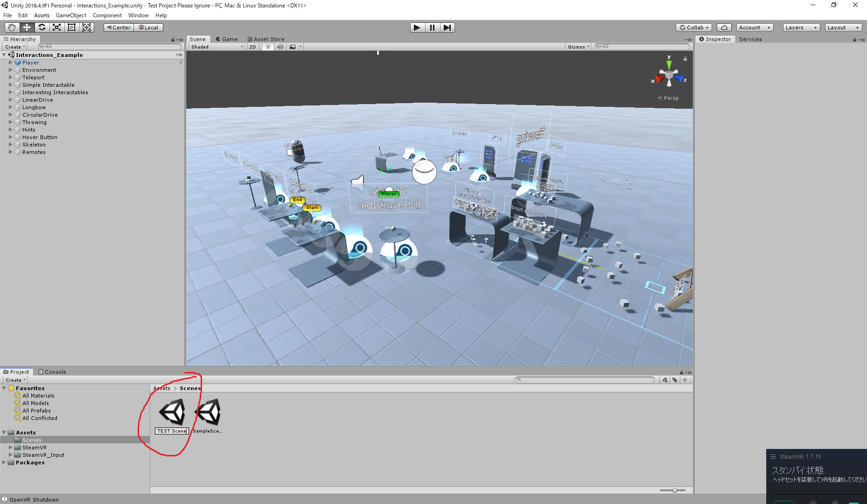Mute scene view audio
The width and height of the screenshot is (867, 504).
coord(280,47)
